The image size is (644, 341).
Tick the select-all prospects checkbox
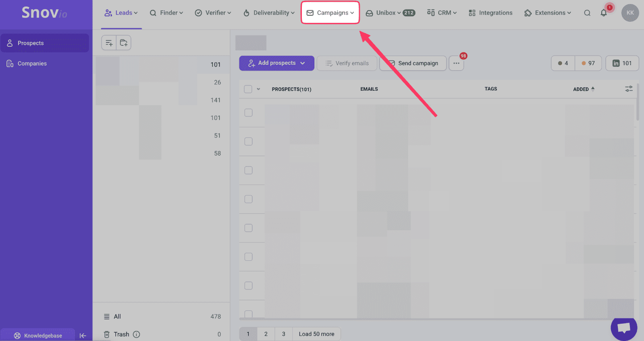click(x=248, y=89)
